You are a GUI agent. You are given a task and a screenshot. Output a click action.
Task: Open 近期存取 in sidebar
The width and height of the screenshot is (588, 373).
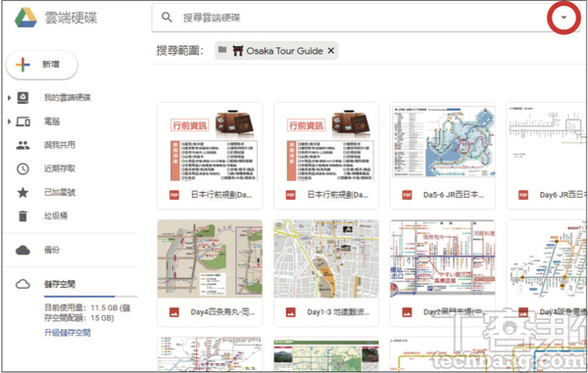[x=60, y=168]
